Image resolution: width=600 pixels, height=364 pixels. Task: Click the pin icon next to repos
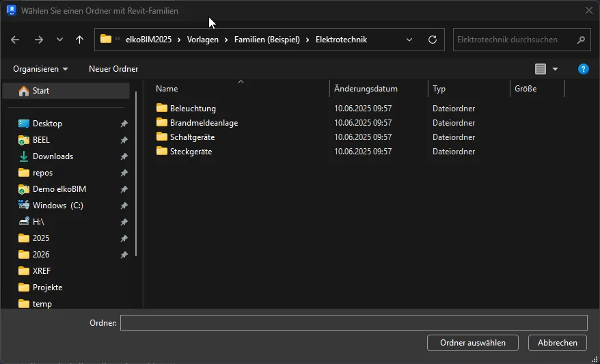[124, 173]
